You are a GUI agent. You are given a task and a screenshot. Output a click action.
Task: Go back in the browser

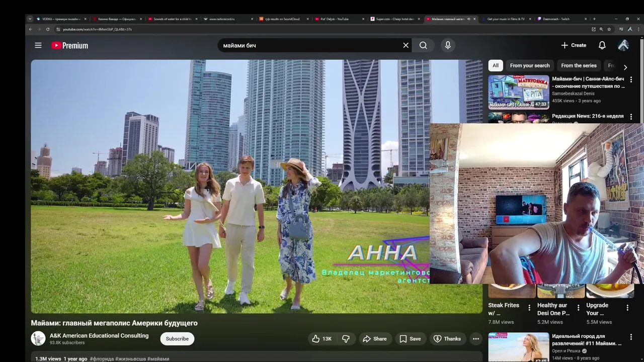[30, 29]
